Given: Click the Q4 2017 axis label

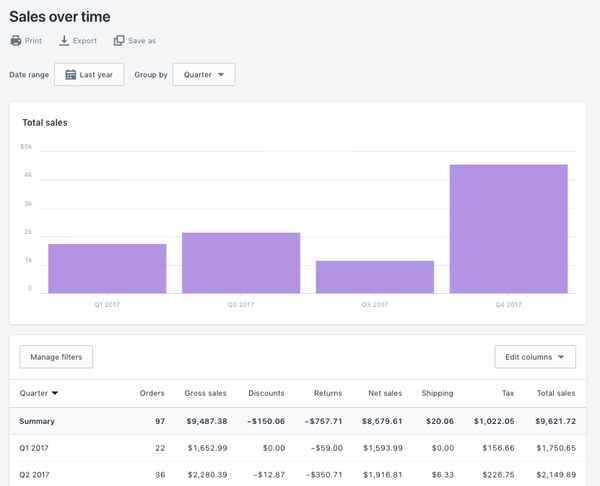Looking at the screenshot, I should pyautogui.click(x=509, y=305).
